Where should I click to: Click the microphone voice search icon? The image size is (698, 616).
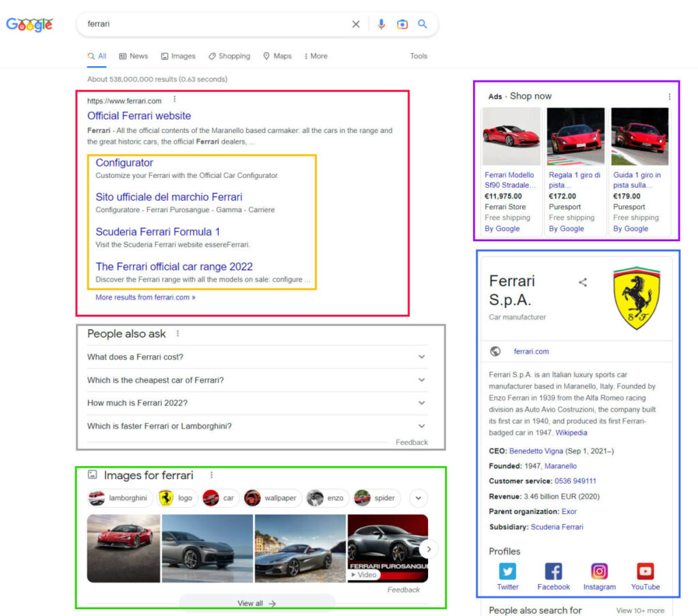coord(381,24)
